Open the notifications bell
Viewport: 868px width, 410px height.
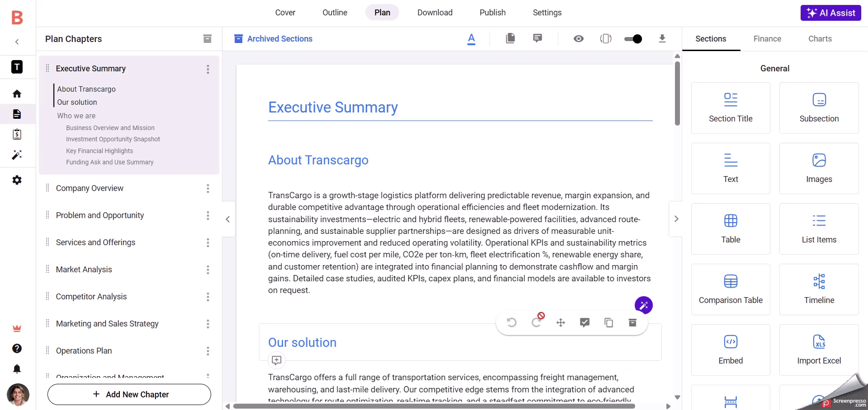[x=17, y=369]
